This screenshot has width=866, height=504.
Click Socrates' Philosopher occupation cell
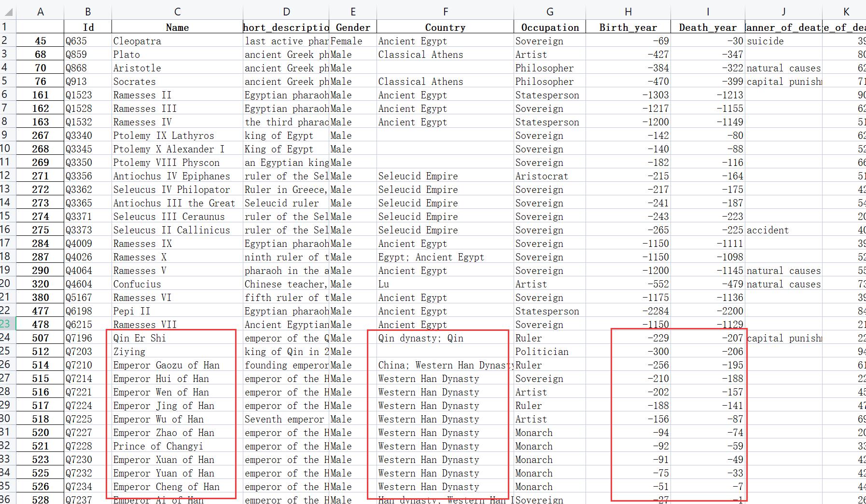click(x=550, y=82)
